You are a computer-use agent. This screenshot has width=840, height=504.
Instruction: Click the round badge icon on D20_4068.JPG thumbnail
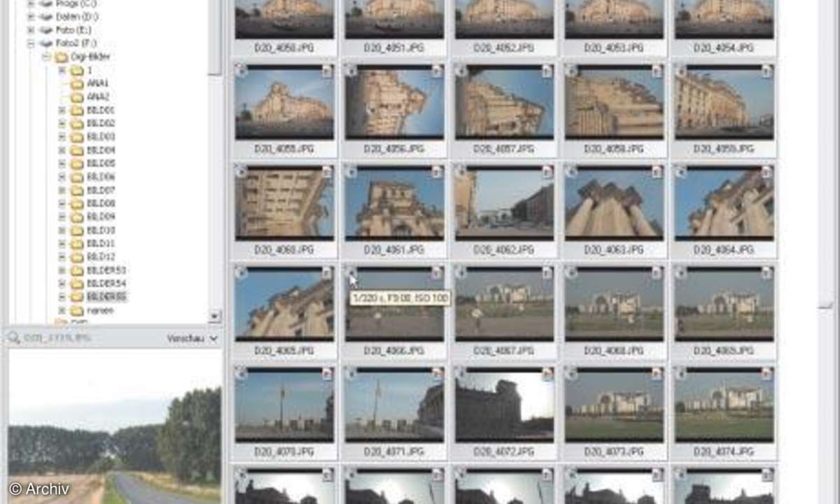[x=571, y=272]
